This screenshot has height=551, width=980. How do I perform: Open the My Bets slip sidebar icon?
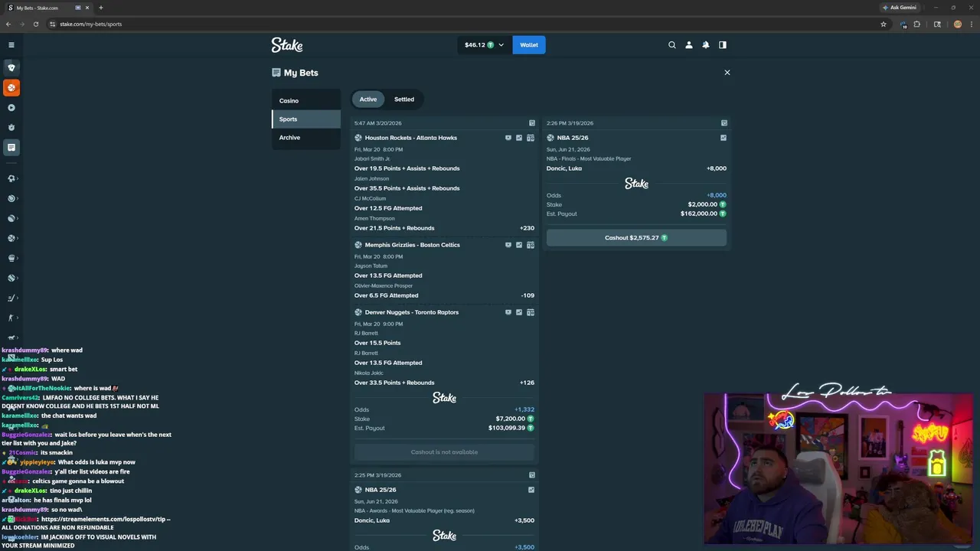pyautogui.click(x=11, y=147)
